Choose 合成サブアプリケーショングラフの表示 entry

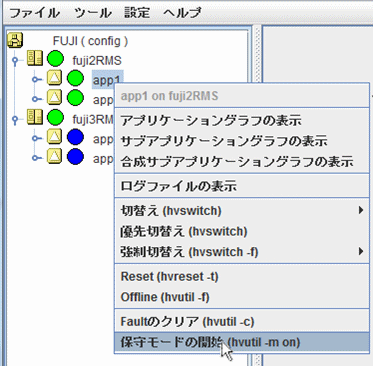(242, 161)
